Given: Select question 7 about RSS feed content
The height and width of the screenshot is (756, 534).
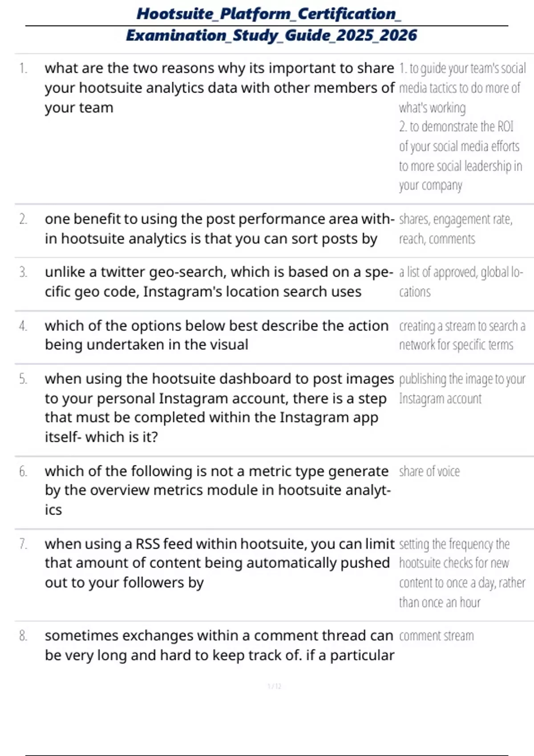Looking at the screenshot, I should point(219,563).
